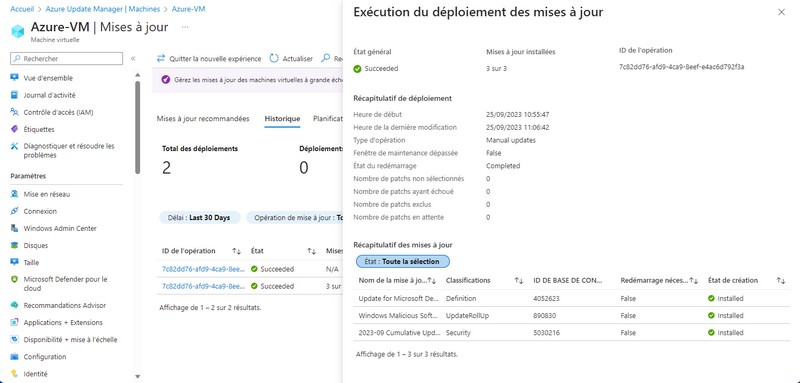Viewport: 800px width, 383px height.
Task: Open Windows Admin Center icon
Action: (14, 228)
